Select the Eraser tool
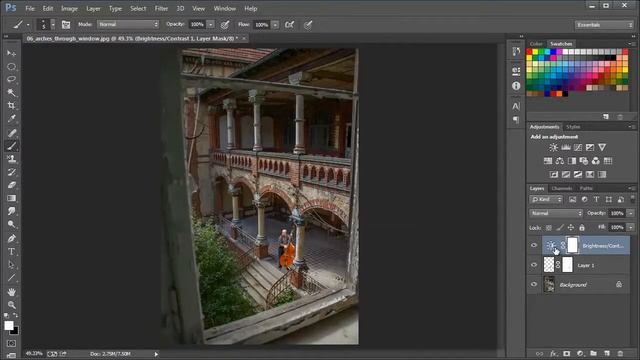Viewport: 640px width, 360px height. (11, 185)
